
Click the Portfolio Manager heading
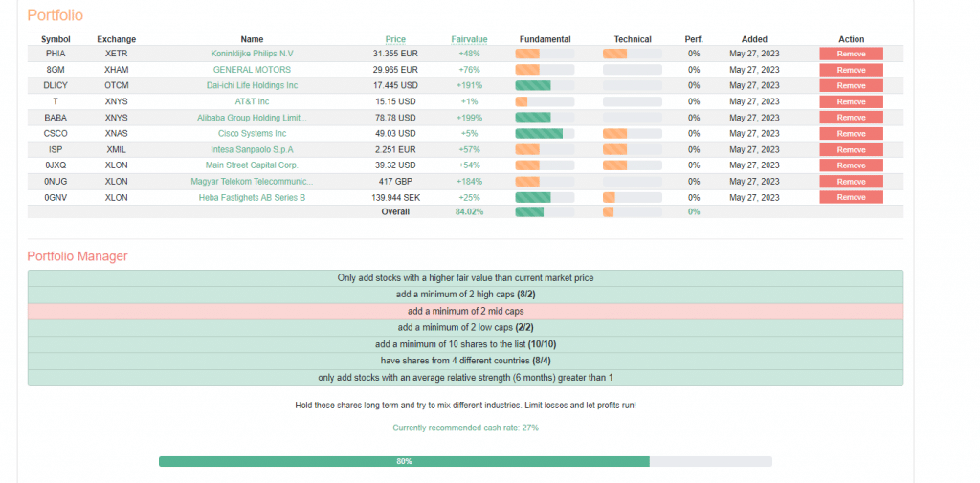pos(78,256)
